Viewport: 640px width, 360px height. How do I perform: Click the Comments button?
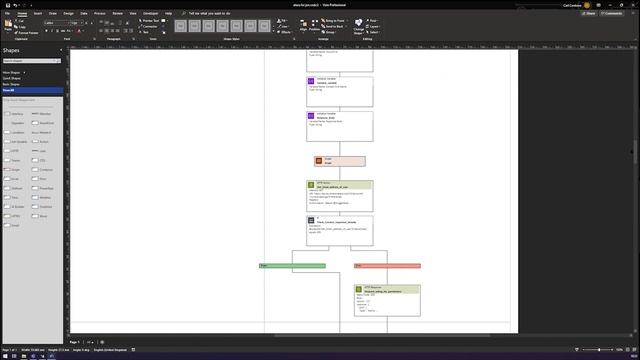611,13
